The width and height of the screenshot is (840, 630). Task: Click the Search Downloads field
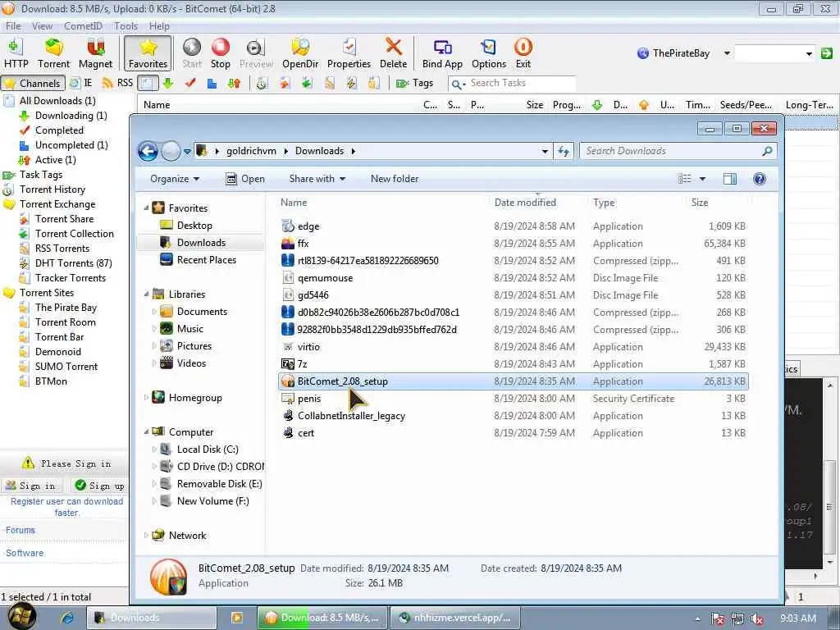[x=678, y=151]
